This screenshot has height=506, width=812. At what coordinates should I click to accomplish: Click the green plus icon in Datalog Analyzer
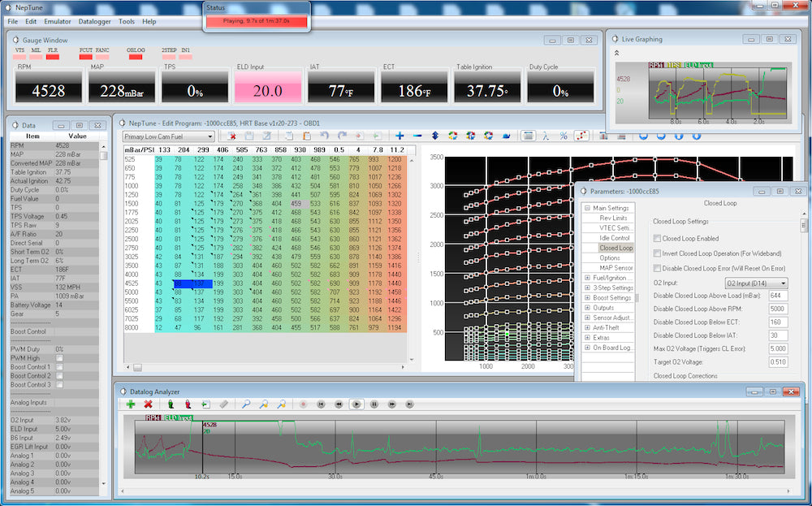tap(131, 403)
